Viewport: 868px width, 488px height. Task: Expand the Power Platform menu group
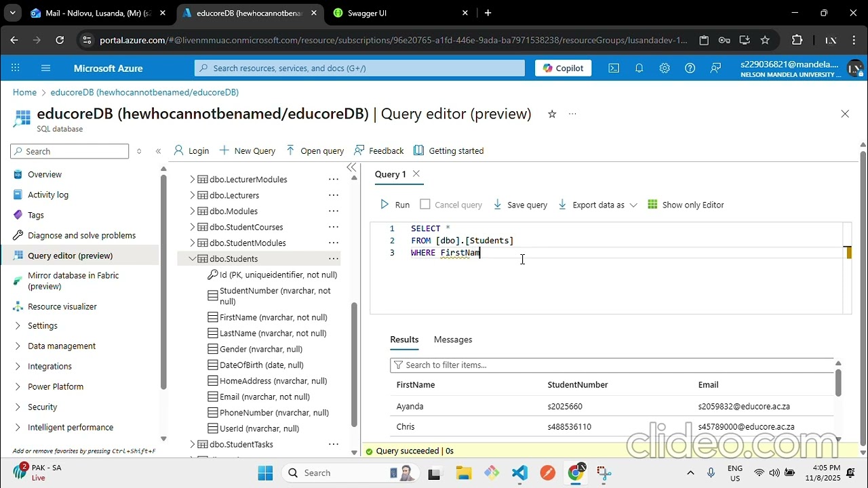18,386
